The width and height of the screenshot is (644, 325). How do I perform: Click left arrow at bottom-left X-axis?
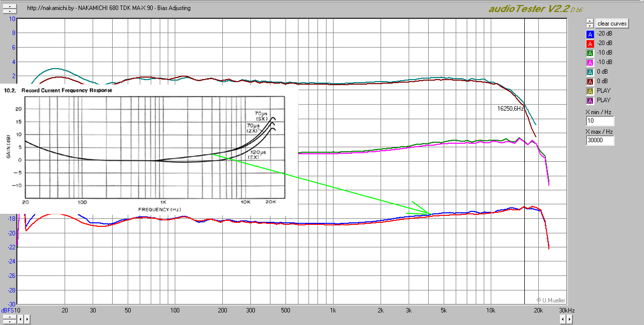[20, 318]
